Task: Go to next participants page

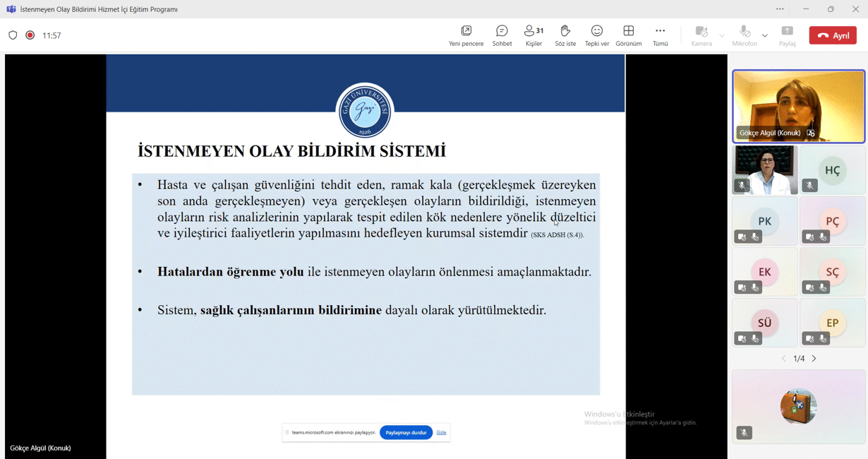Action: (814, 359)
